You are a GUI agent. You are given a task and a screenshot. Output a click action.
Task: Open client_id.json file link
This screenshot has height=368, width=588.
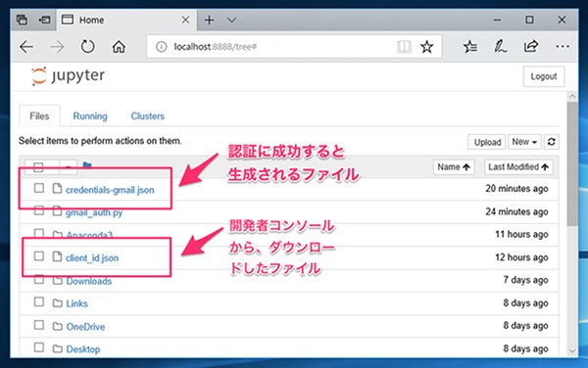[x=92, y=258]
